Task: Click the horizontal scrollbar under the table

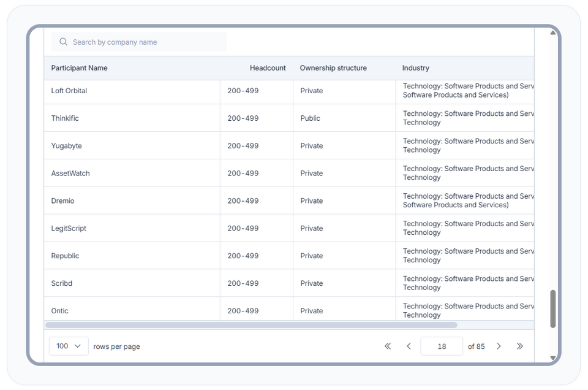Action: tap(251, 325)
